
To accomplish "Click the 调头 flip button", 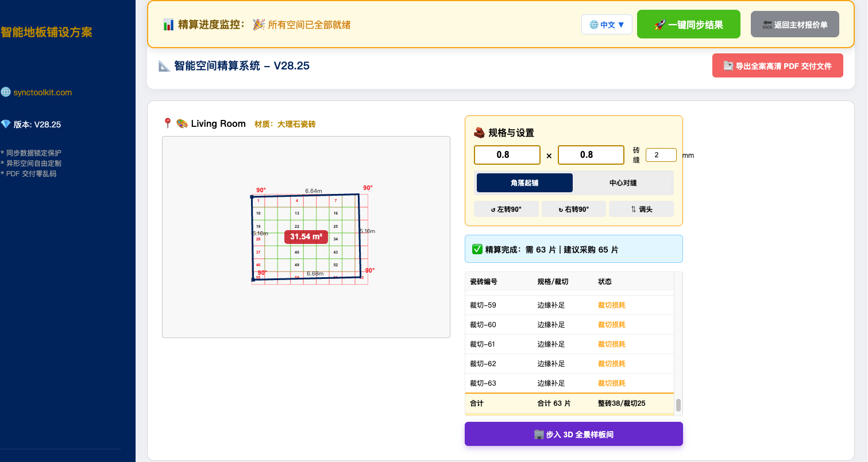I will [641, 209].
